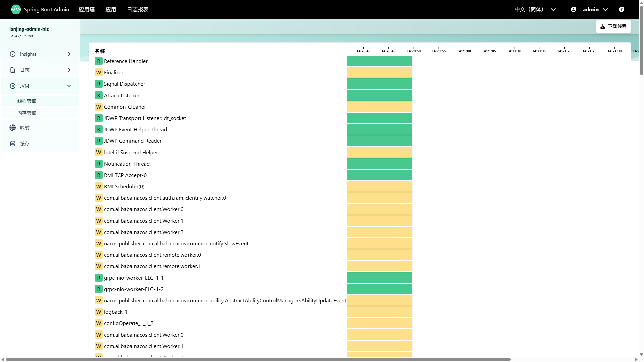Click the com.alibaba.nacos.client.auth.ram.identify.watcher.0 row
The image size is (644, 362).
(253, 198)
